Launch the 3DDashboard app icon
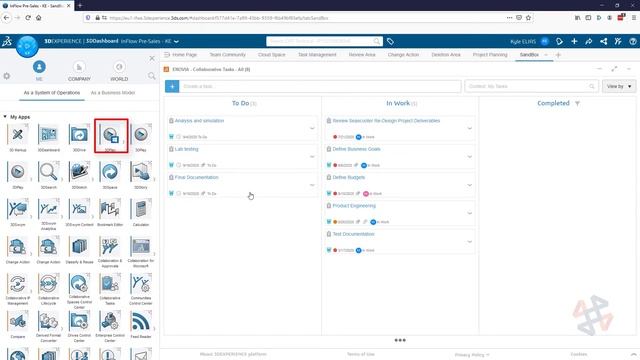The height and width of the screenshot is (360, 640). [x=49, y=134]
